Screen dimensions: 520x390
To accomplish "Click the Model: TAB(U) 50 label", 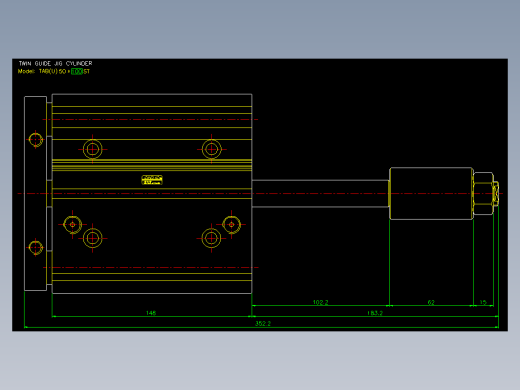I will tap(42, 71).
